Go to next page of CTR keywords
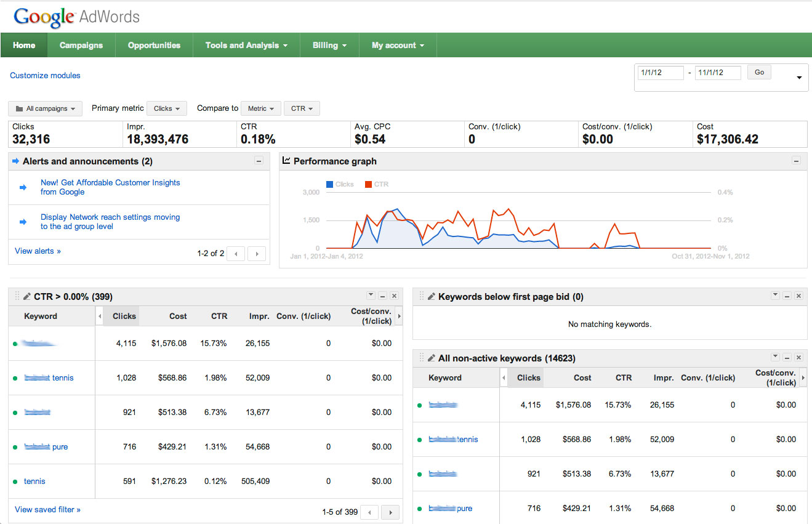The image size is (812, 524). (x=390, y=512)
